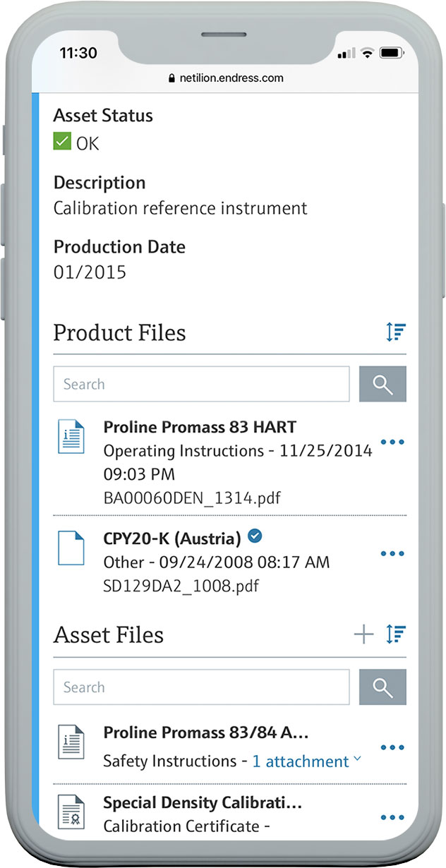
Task: Open options menu for Proline Promass 83/84 file
Action: click(x=392, y=748)
